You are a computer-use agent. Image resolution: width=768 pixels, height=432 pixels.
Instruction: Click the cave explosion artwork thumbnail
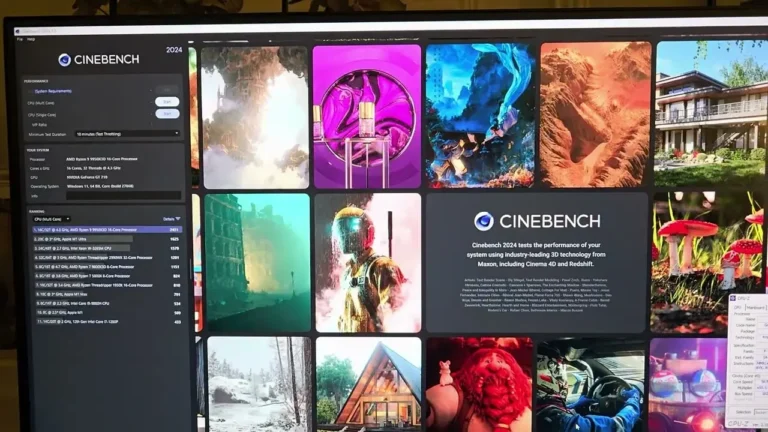[x=256, y=117]
